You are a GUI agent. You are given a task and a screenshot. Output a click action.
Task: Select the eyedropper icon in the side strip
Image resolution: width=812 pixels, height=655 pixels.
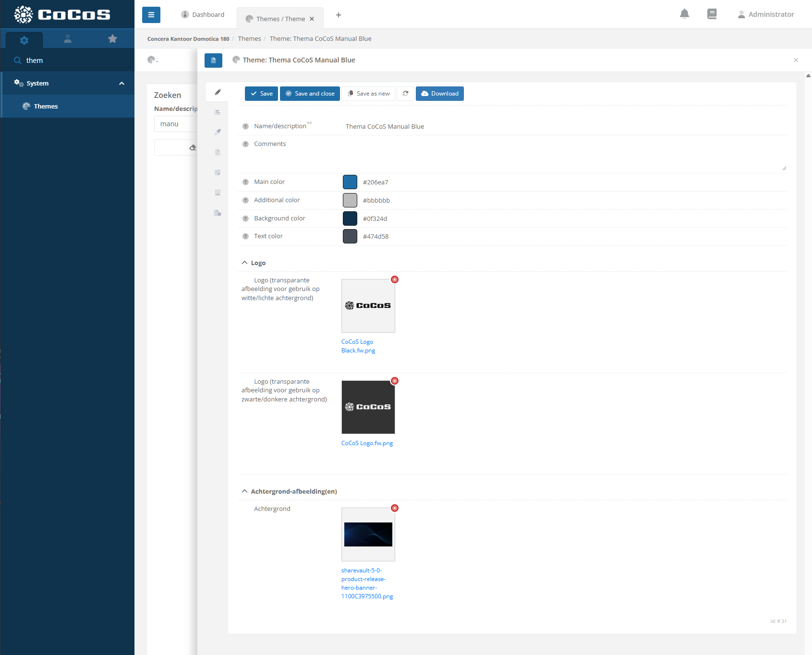218,132
